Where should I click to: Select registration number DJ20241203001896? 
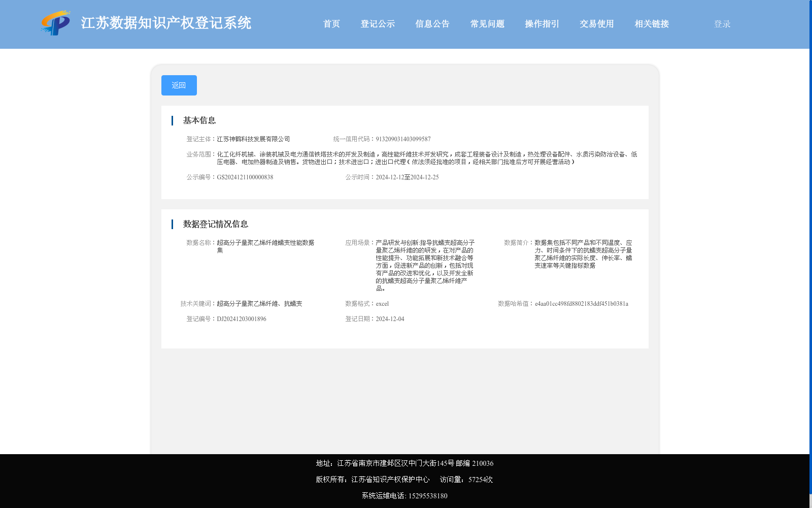coord(242,319)
